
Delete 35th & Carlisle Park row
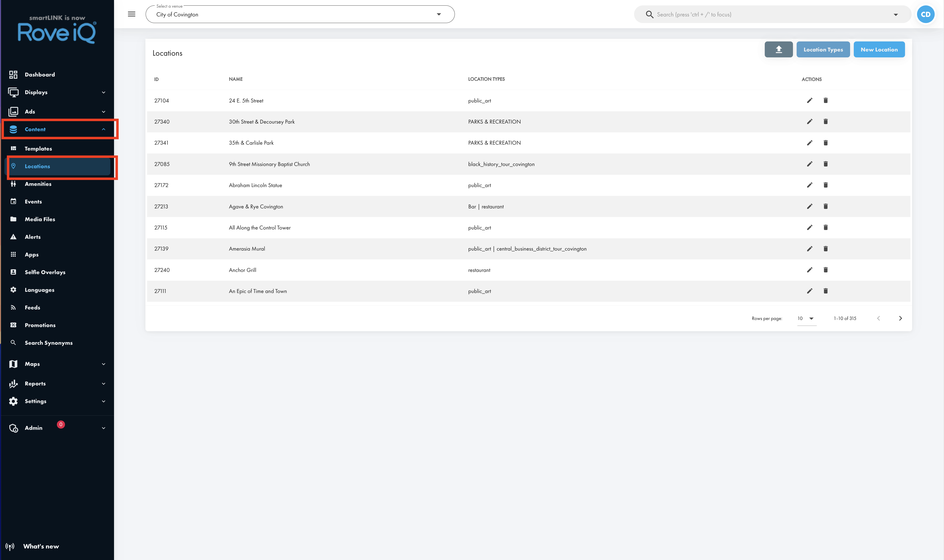pos(826,143)
